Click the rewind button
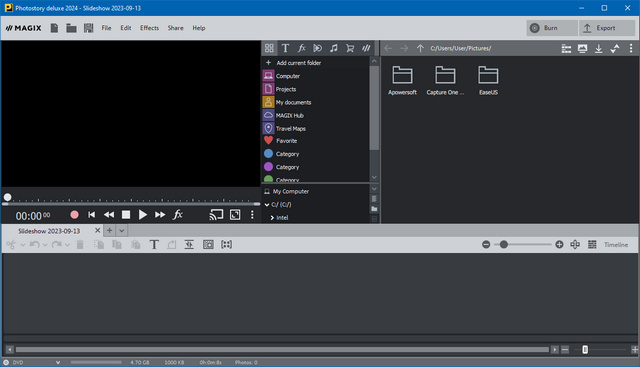Screen dimensions: 640x367 pos(109,215)
